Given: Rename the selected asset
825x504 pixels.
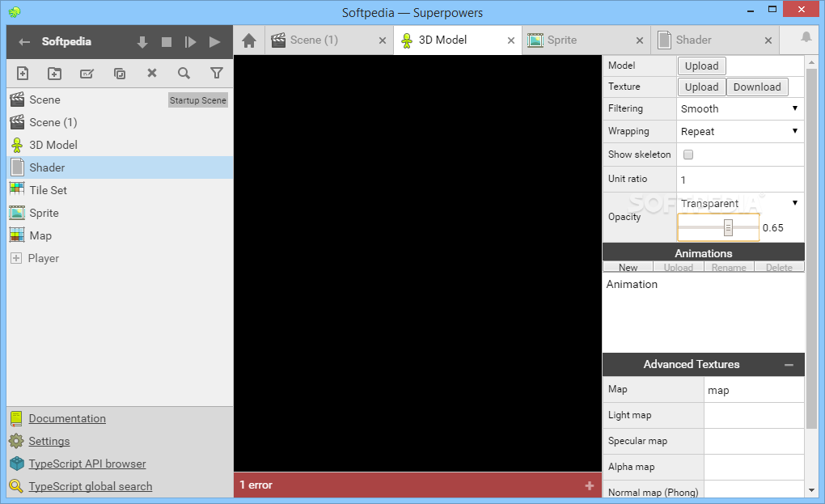Looking at the screenshot, I should [x=87, y=73].
